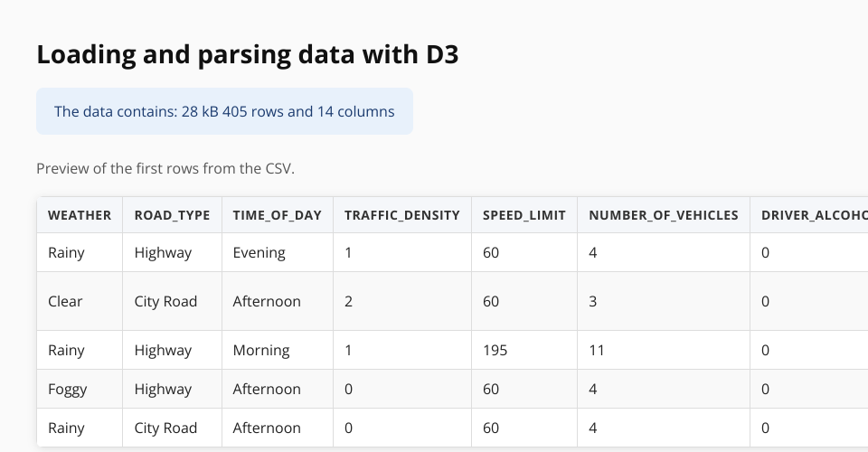Select the 'Clear' weather cell
This screenshot has width=868, height=452.
[x=65, y=301]
